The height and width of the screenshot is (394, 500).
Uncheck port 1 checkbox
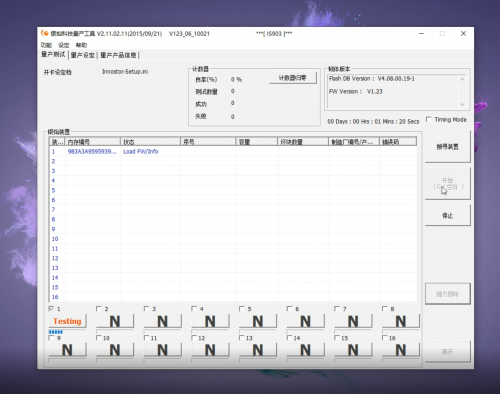pyautogui.click(x=51, y=309)
